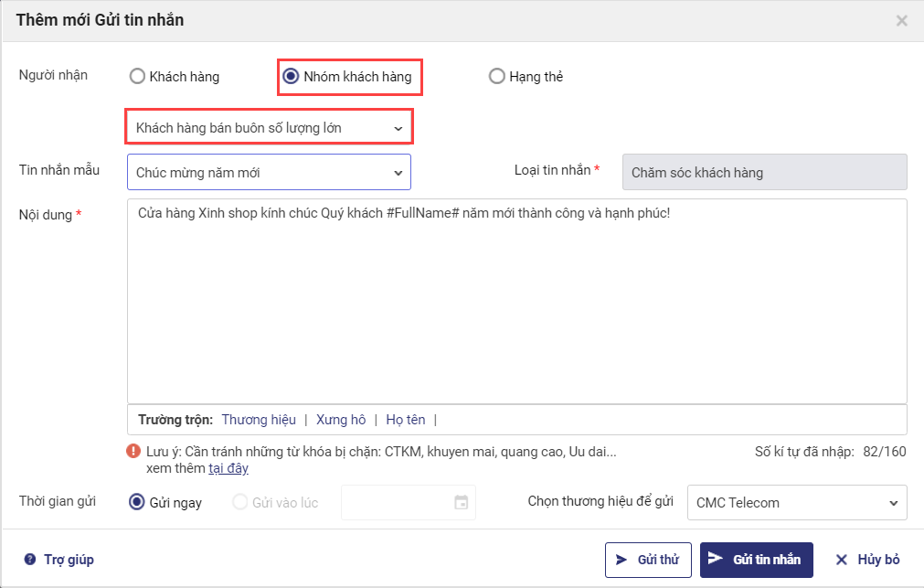Click the Gửi tin nhắn button
The height and width of the screenshot is (588, 924).
(756, 560)
